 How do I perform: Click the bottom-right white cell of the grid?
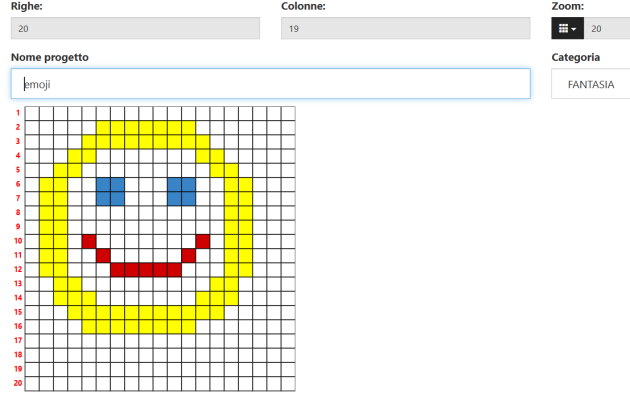click(289, 384)
